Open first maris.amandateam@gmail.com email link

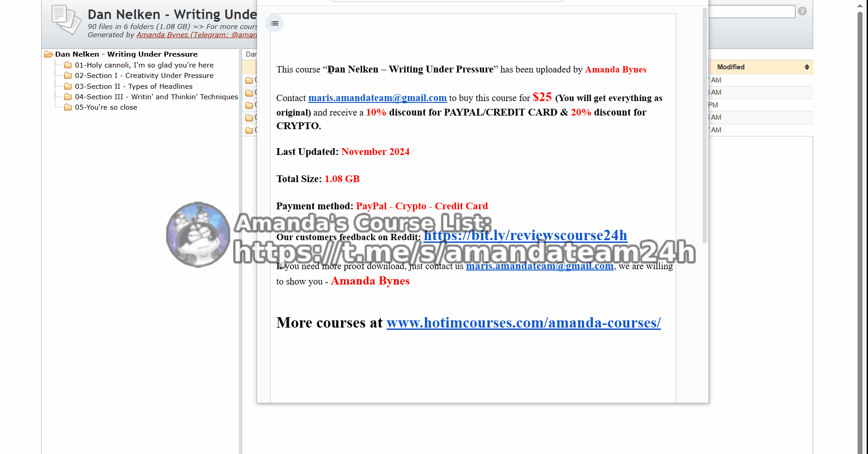(378, 98)
